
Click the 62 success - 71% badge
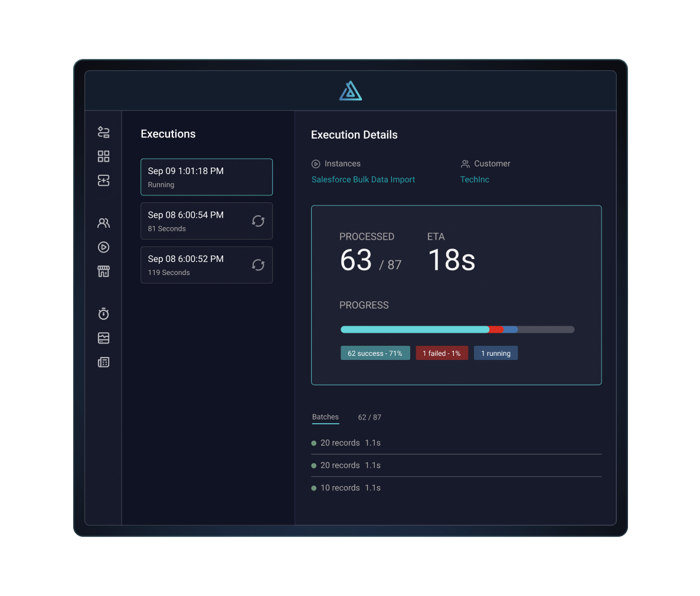click(375, 353)
